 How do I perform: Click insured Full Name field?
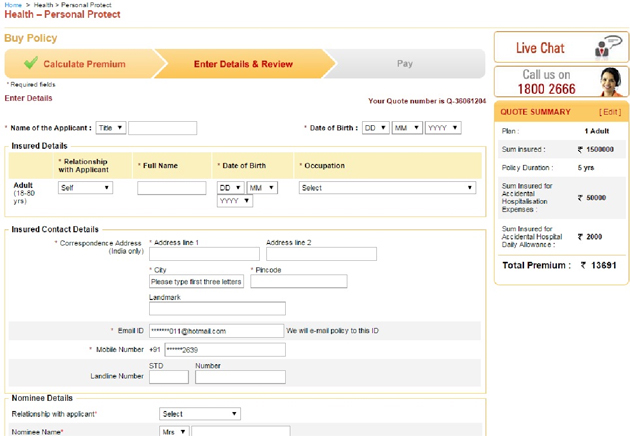tap(172, 188)
